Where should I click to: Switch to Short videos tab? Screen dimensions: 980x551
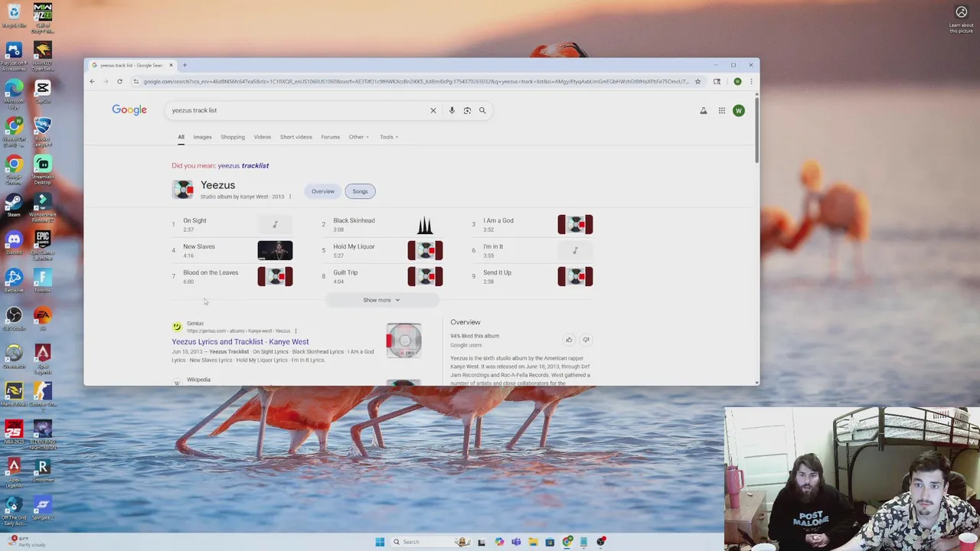point(296,137)
